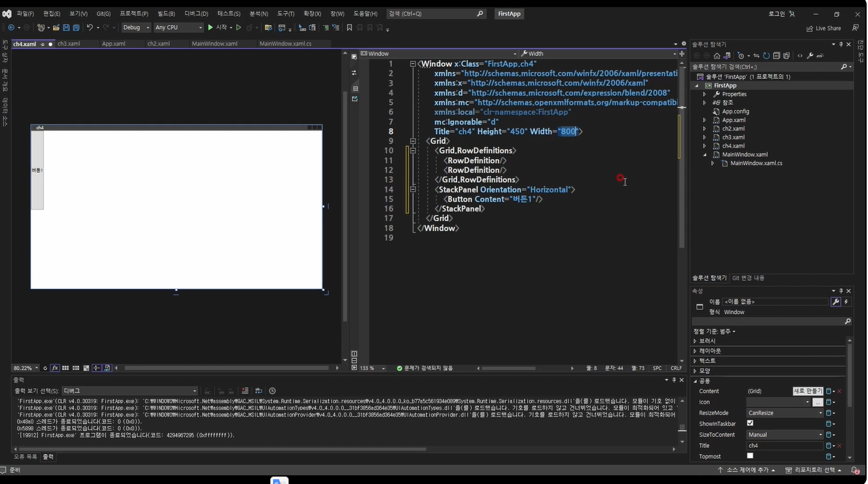Click the clock timestamp icon in Output panel
The width and height of the screenshot is (868, 484).
(x=272, y=391)
